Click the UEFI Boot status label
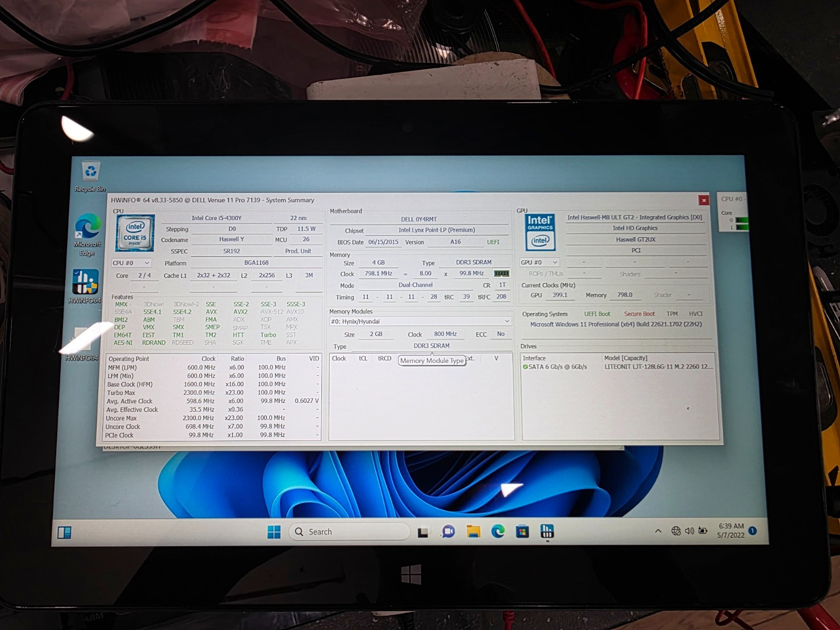This screenshot has width=840, height=630. pos(597,314)
